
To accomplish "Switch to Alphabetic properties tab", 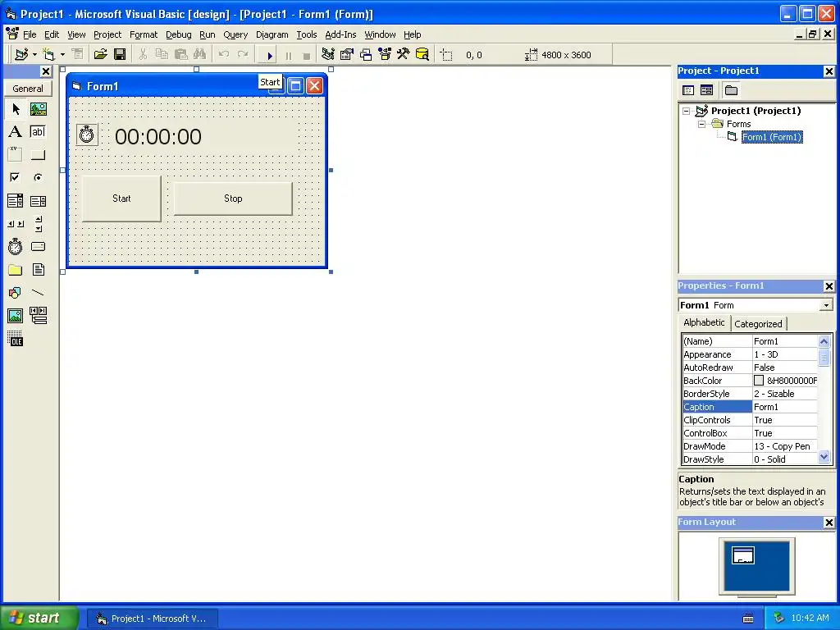I will coord(704,322).
